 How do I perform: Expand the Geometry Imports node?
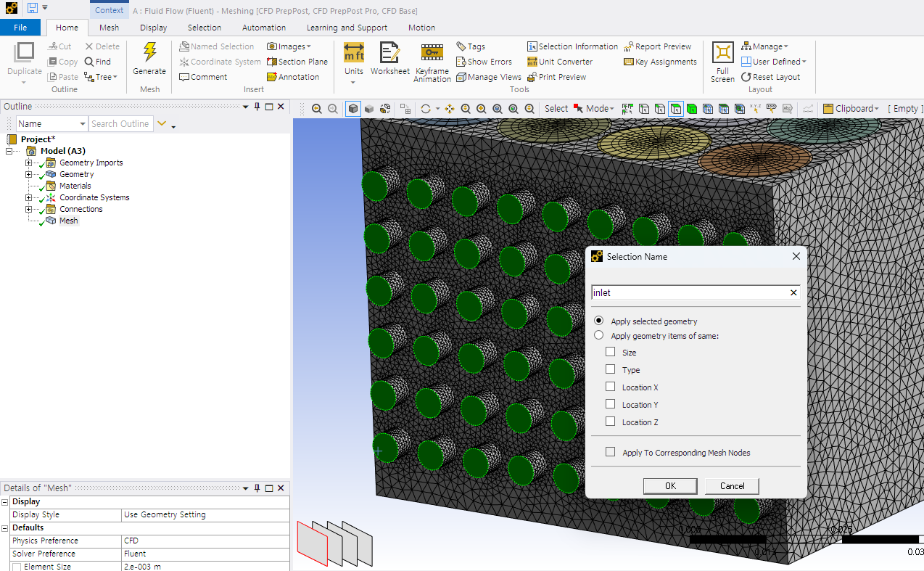coord(29,163)
